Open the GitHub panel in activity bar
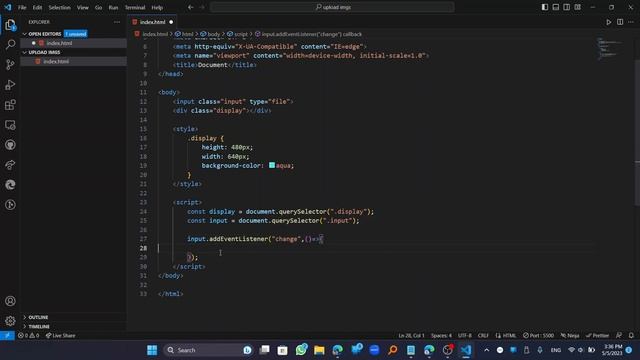The height and width of the screenshot is (360, 640). pos(10,145)
